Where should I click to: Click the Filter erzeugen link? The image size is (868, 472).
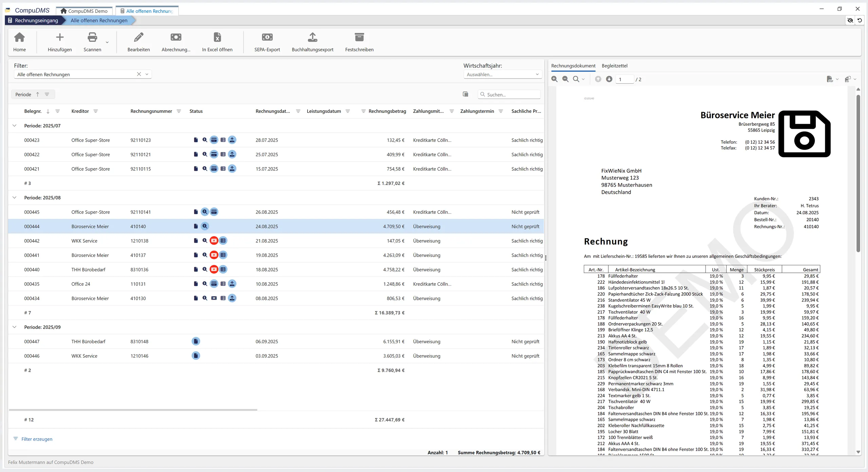(37, 439)
